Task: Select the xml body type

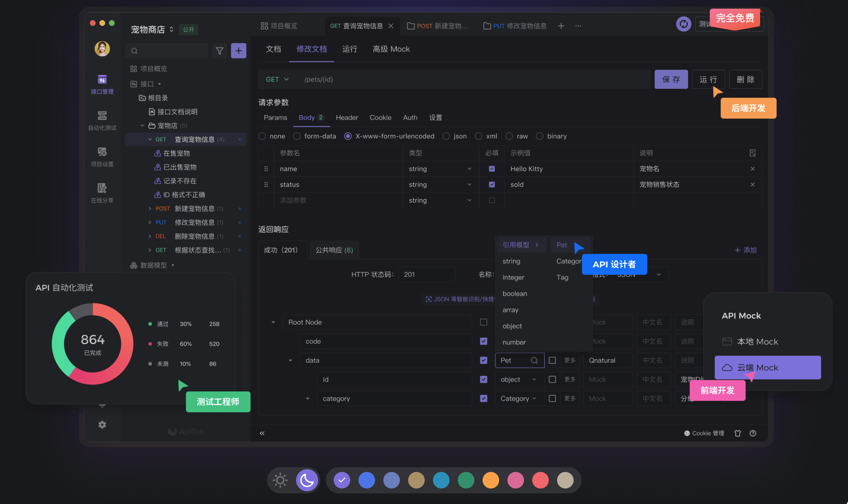Action: 478,136
